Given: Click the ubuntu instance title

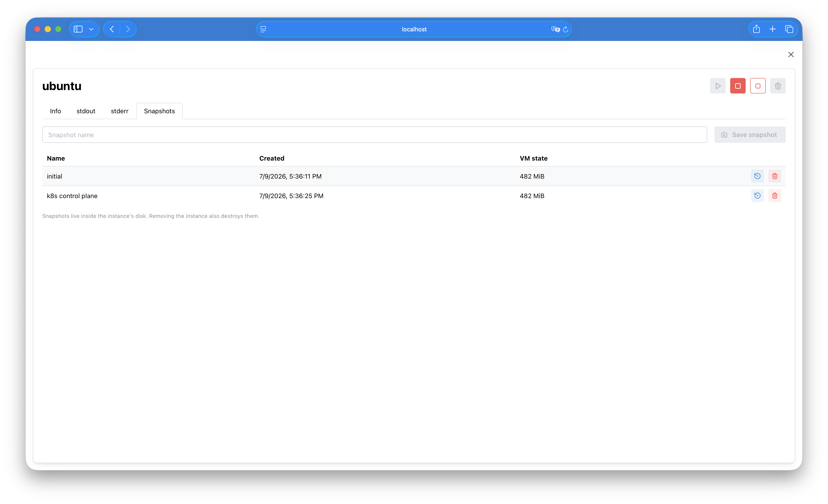Looking at the screenshot, I should click(62, 86).
